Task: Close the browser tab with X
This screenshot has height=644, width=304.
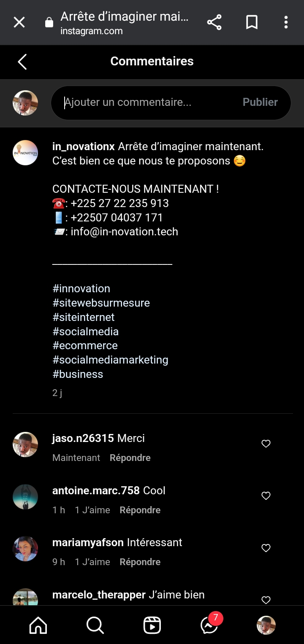Action: [19, 22]
